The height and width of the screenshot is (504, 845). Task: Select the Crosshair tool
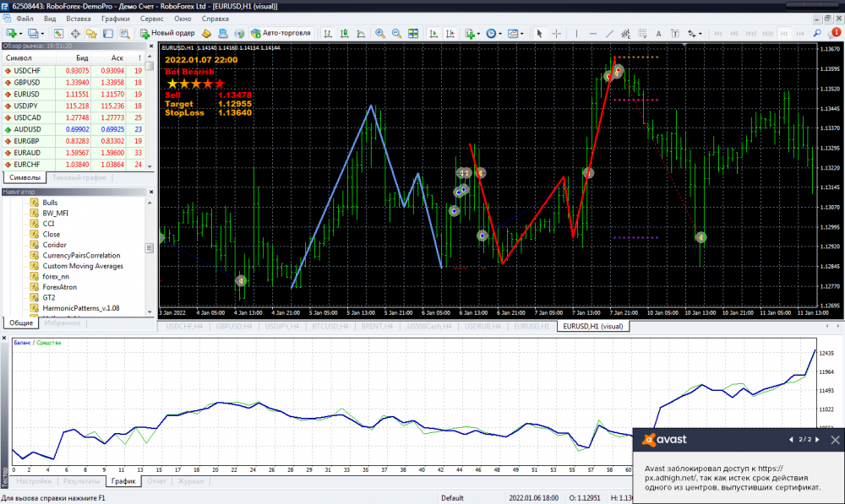tap(556, 34)
